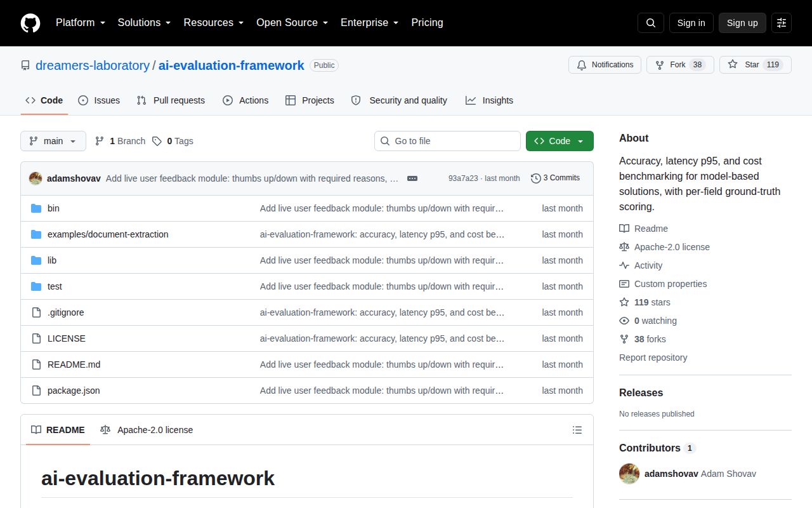
Task: Select the README tab in file viewer
Action: (58, 430)
